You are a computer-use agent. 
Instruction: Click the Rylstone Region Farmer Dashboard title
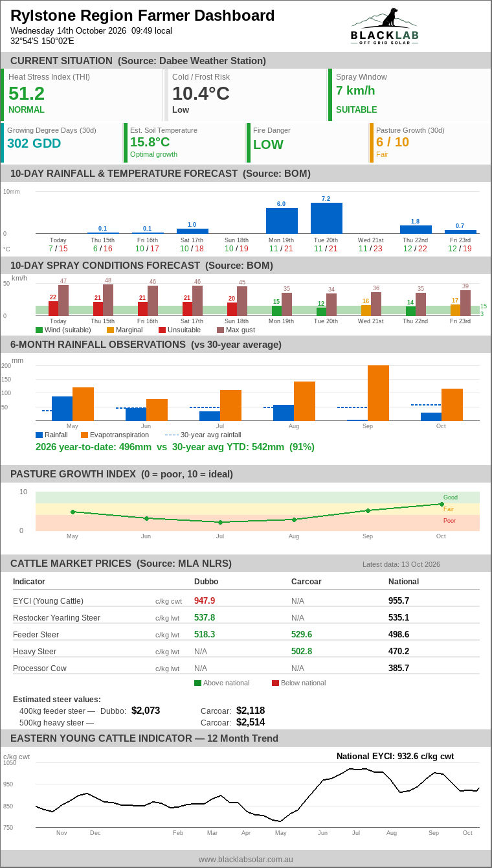(142, 16)
